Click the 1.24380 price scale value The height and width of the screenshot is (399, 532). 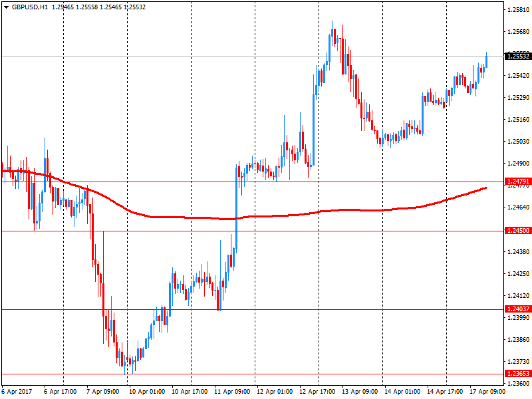pos(518,251)
